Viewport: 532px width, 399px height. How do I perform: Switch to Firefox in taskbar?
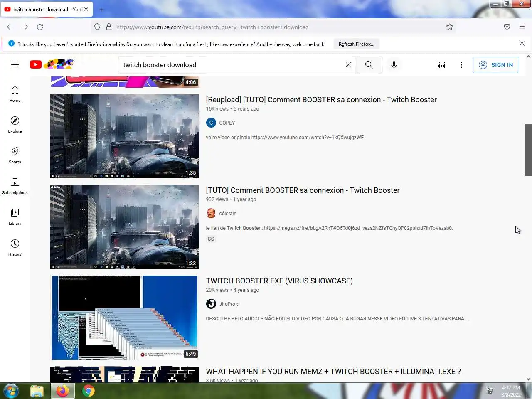(x=63, y=391)
